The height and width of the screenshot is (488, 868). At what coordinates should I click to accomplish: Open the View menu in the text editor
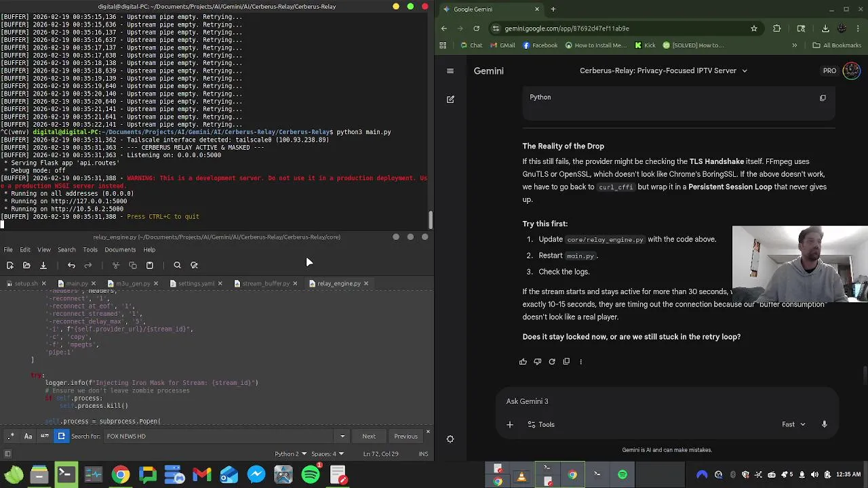[44, 249]
